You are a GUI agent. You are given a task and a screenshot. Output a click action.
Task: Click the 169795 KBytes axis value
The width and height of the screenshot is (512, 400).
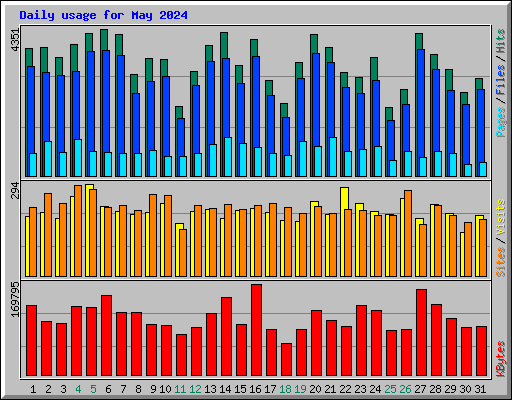coord(15,299)
